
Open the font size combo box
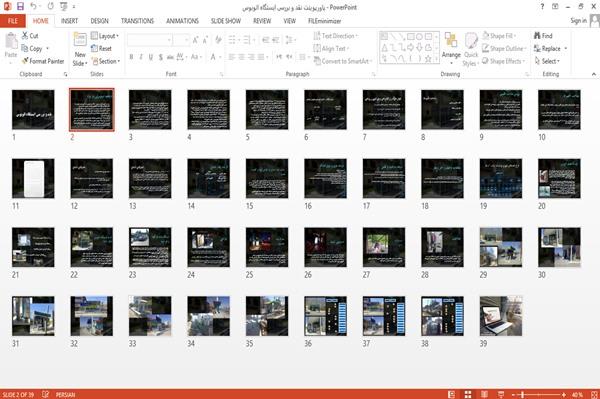pyautogui.click(x=181, y=40)
